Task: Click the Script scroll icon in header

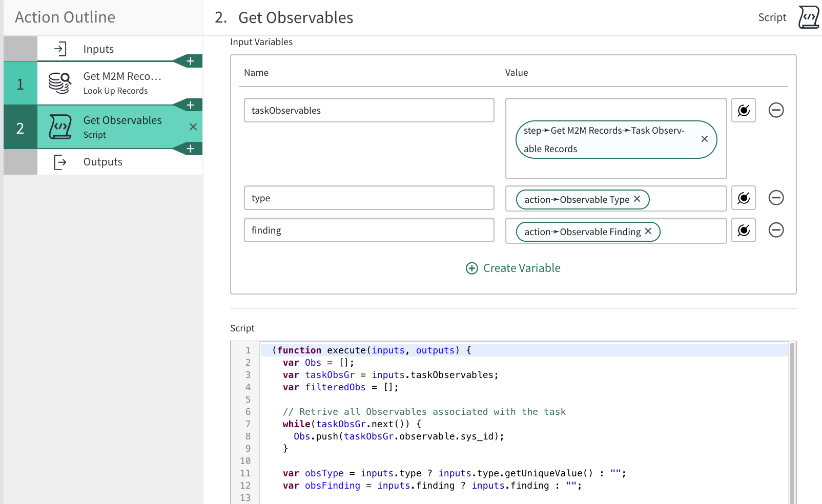Action: coord(809,17)
